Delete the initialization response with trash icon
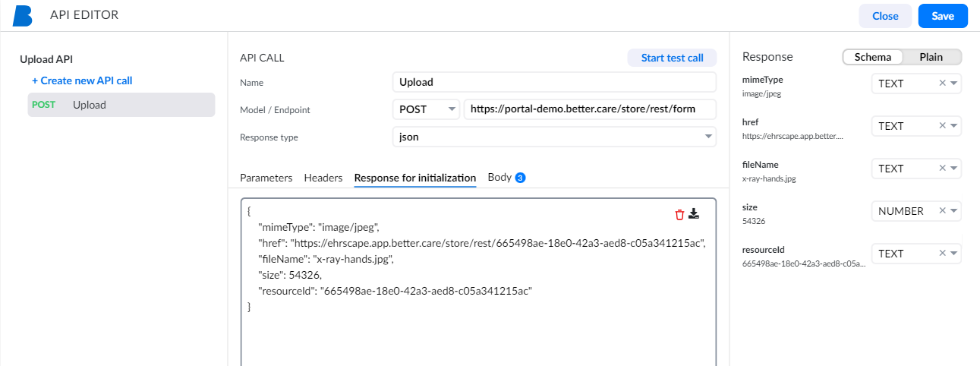Screen dimensions: 980x366 [679, 215]
